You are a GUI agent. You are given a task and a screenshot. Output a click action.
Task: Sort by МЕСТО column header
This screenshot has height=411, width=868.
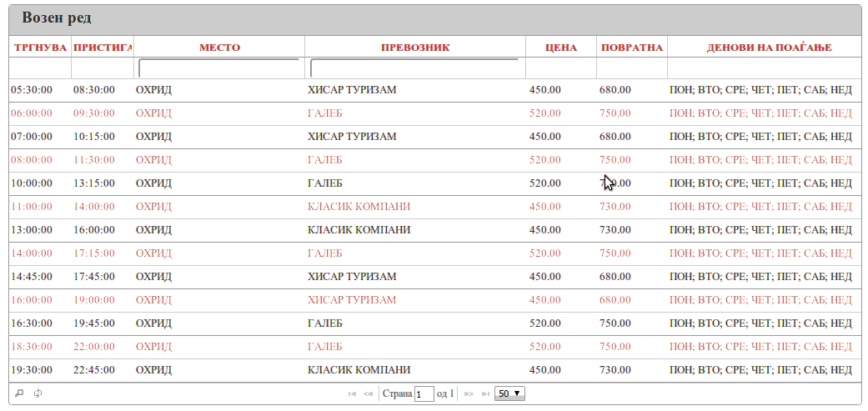pyautogui.click(x=220, y=47)
